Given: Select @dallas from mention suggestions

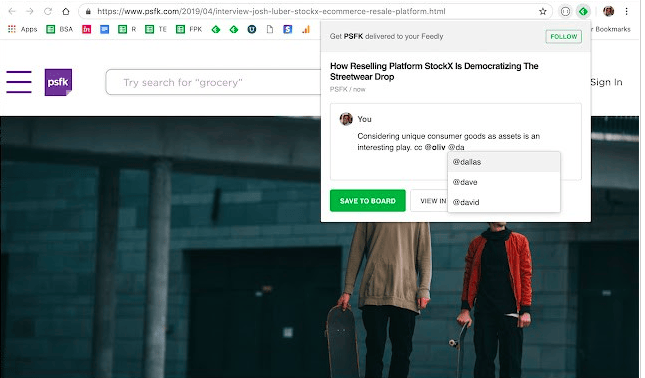Looking at the screenshot, I should coord(503,162).
